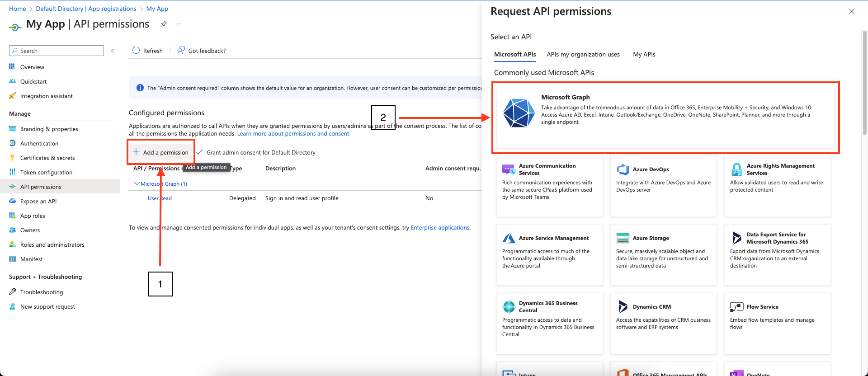Image resolution: width=868 pixels, height=376 pixels.
Task: Follow the Enterprise applications link
Action: click(x=440, y=227)
